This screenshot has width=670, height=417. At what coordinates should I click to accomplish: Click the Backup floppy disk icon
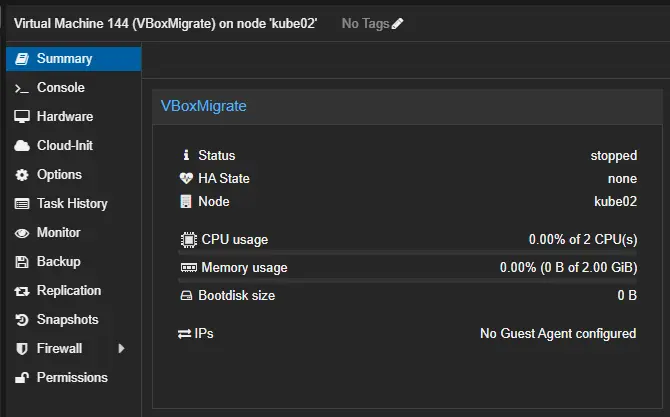pos(22,262)
